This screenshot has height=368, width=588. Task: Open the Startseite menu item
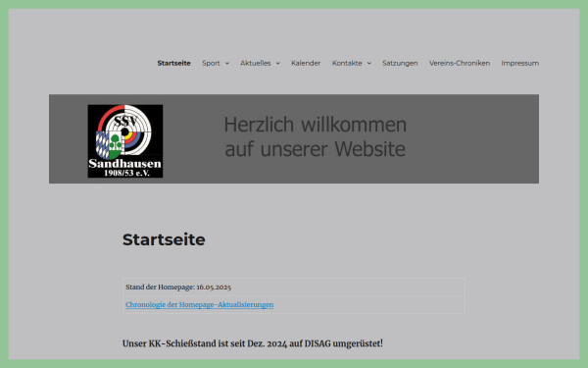tap(174, 63)
